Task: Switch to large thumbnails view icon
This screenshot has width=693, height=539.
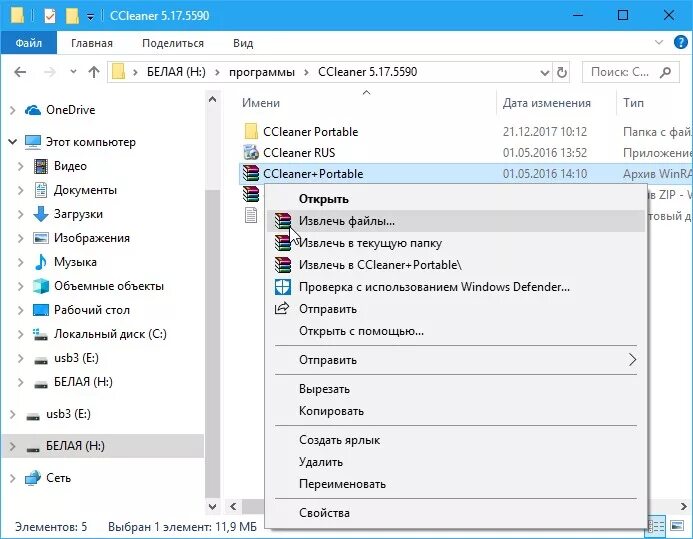Action: (x=677, y=526)
